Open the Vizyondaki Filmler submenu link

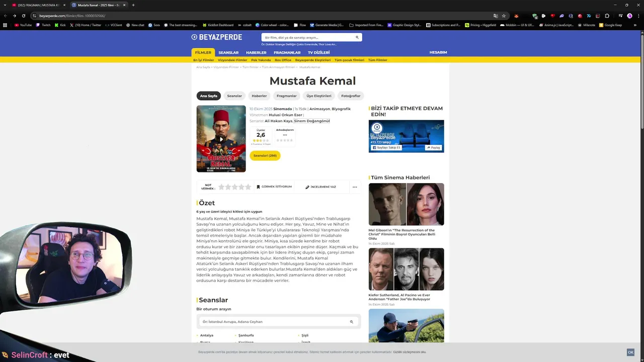232,60
